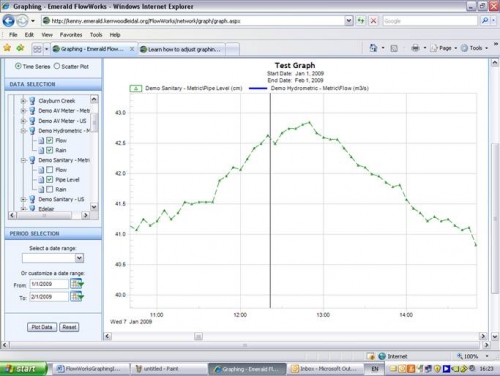Open the Select a date range dropdown
500x376 pixels.
click(79, 258)
